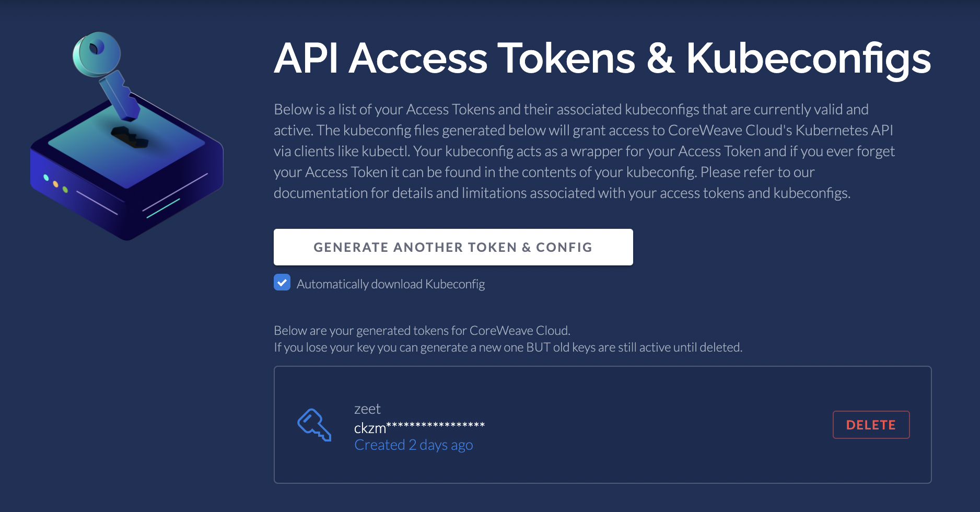Click the teal line on the box side
The image size is (980, 512).
[x=163, y=208]
